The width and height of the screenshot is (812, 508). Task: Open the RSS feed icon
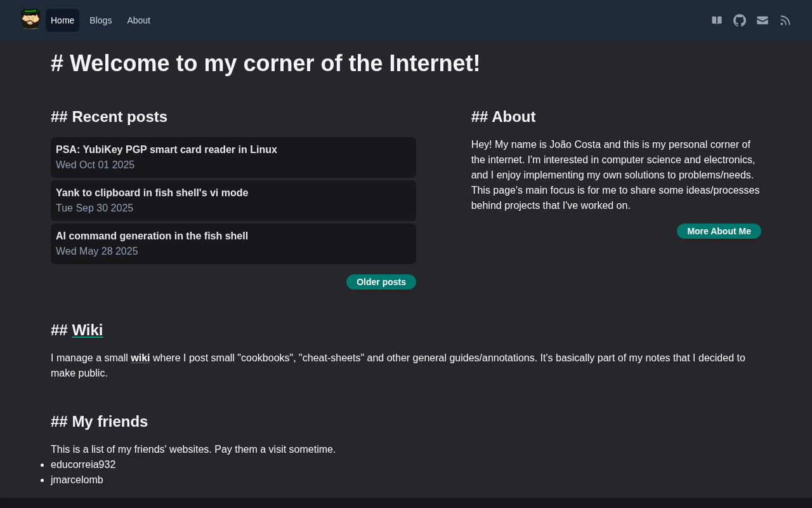pos(785,20)
